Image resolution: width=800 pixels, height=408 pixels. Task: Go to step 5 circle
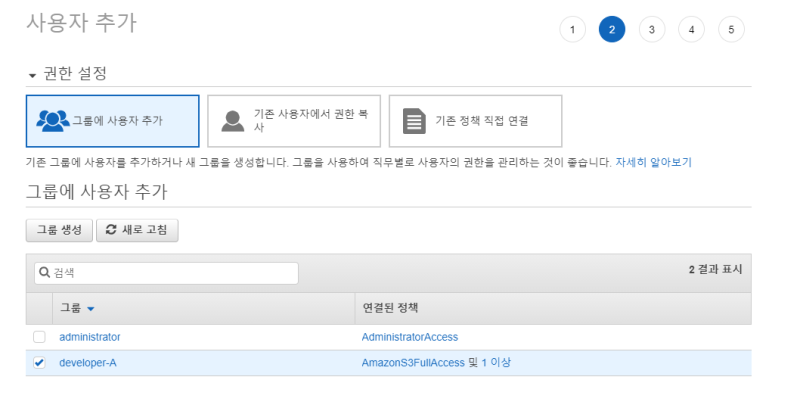coord(731,30)
